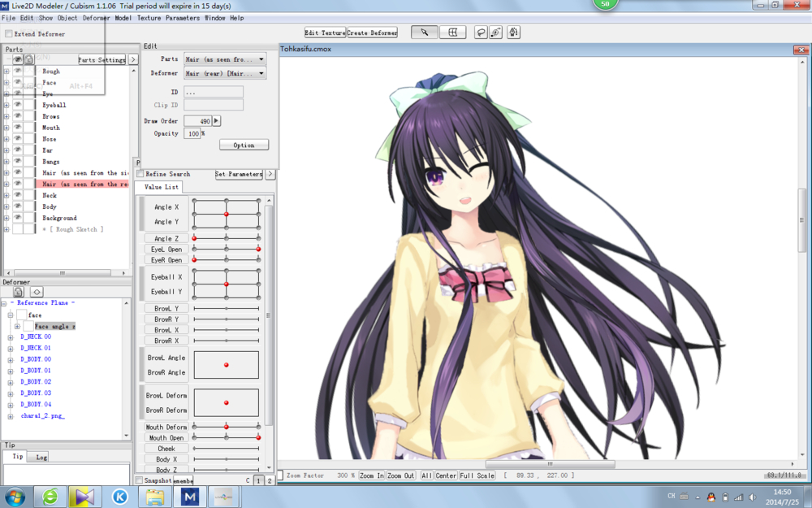Enable the Refine Search checkbox

pos(140,174)
